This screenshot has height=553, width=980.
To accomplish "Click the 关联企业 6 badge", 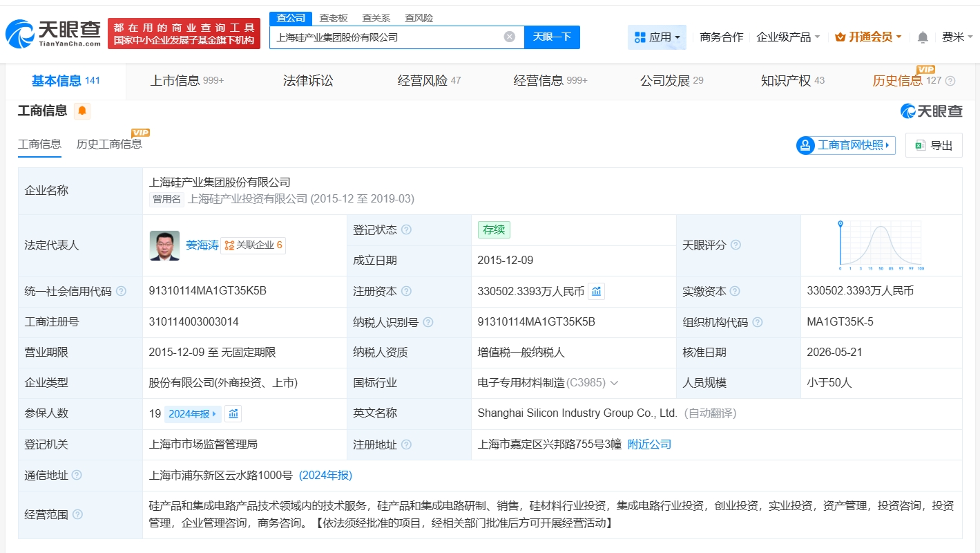I will [253, 245].
